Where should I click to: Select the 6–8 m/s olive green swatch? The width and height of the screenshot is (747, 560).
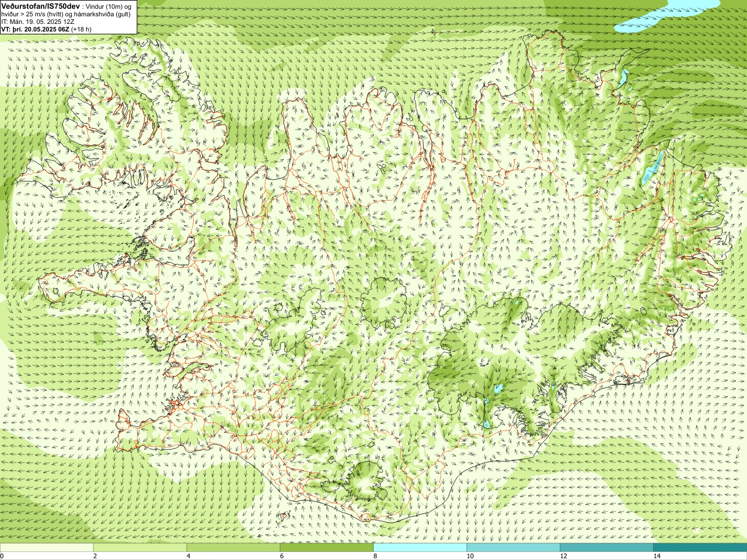tap(327, 548)
